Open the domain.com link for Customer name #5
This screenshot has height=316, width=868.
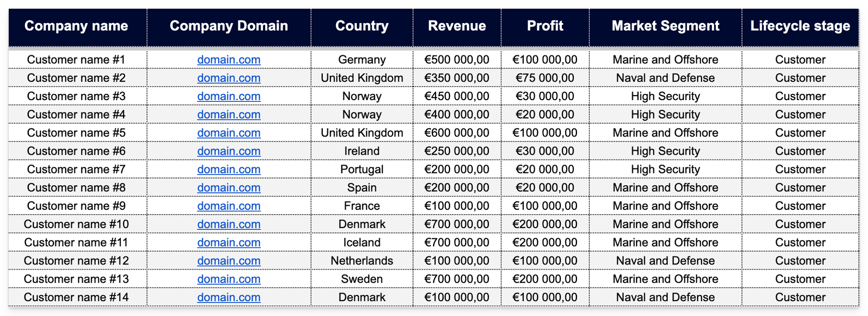pyautogui.click(x=229, y=133)
